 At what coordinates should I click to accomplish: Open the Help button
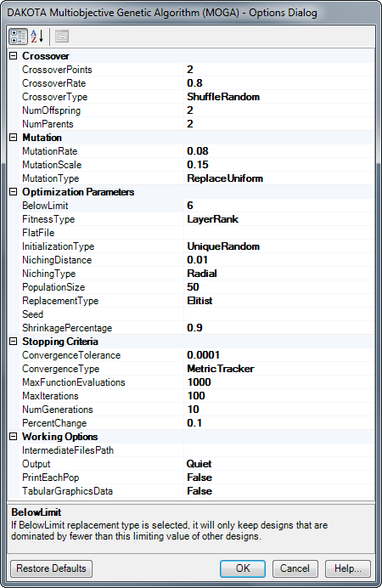[x=348, y=568]
